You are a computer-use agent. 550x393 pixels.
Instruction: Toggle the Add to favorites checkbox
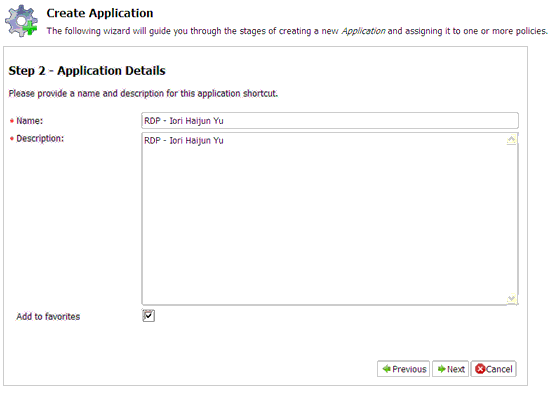tap(148, 316)
